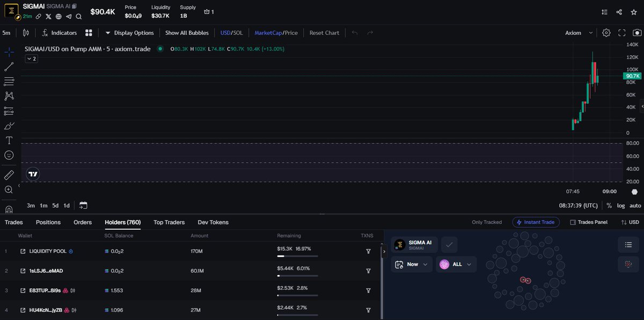Viewport: 644px width, 320px height.
Task: Select the crosshair cursor tool
Action: coord(9,52)
